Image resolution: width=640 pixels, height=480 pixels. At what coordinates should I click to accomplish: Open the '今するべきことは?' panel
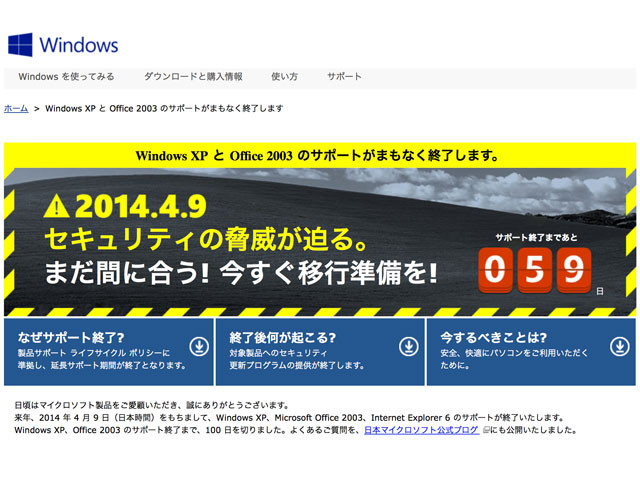pos(531,352)
